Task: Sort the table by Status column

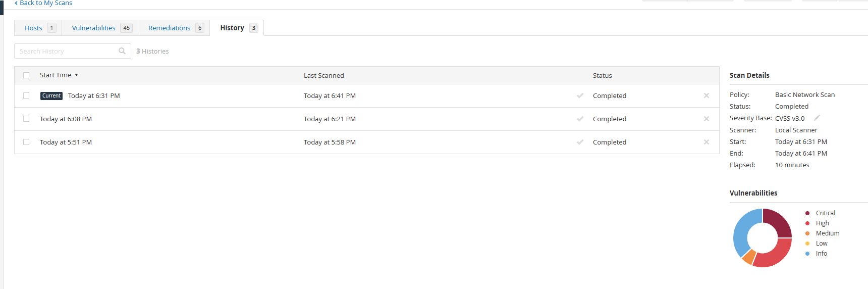Action: pos(602,75)
